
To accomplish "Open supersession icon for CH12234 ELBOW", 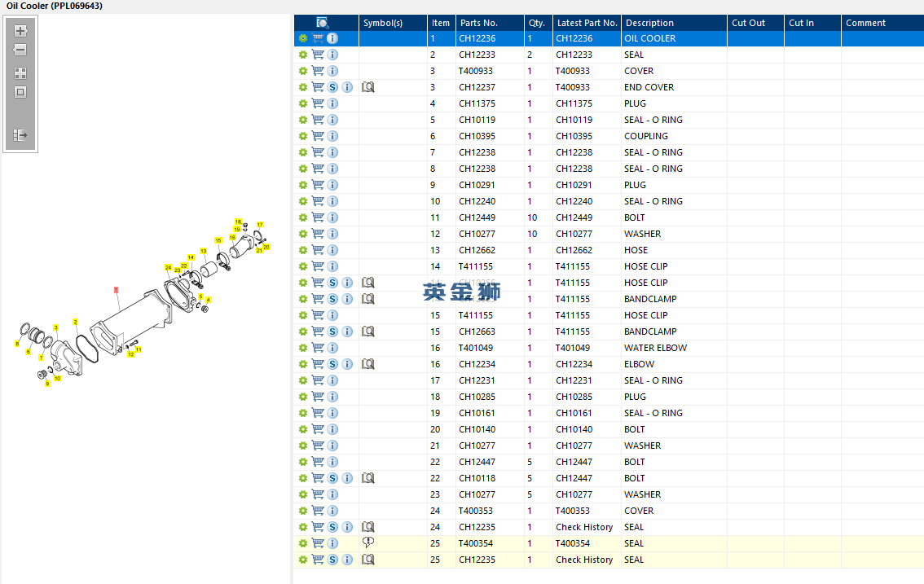I will [332, 364].
